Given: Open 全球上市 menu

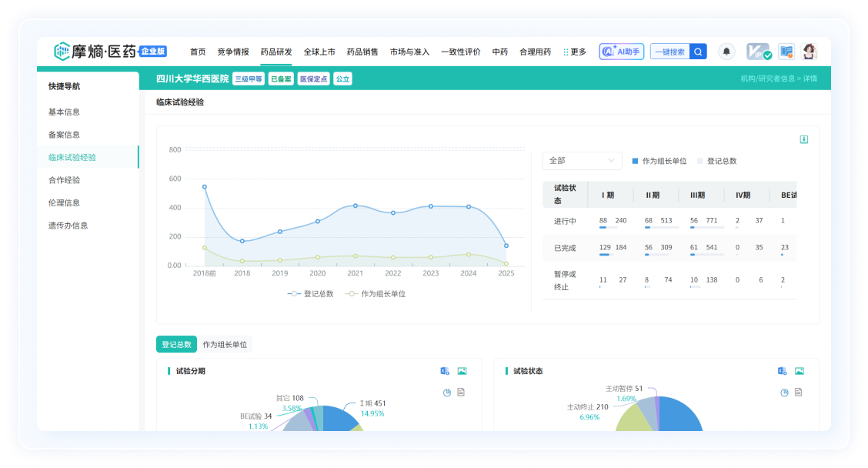Looking at the screenshot, I should tap(319, 52).
